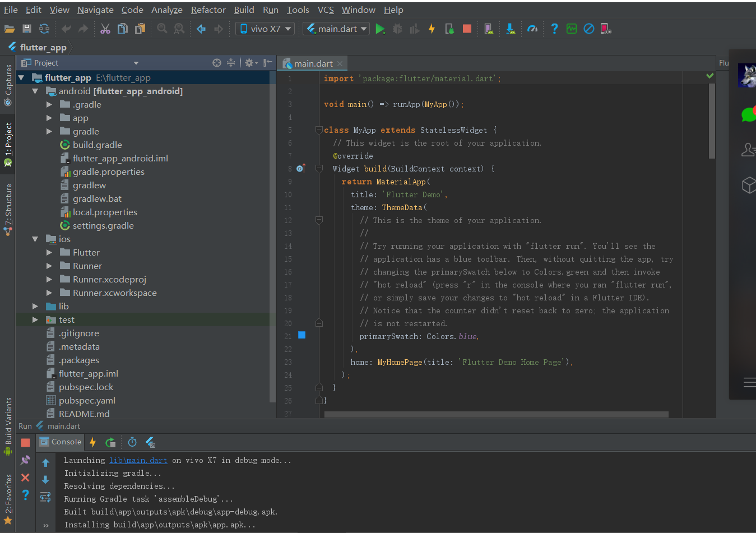Click the Scroll from Source target icon
This screenshot has height=533, width=756.
(217, 63)
